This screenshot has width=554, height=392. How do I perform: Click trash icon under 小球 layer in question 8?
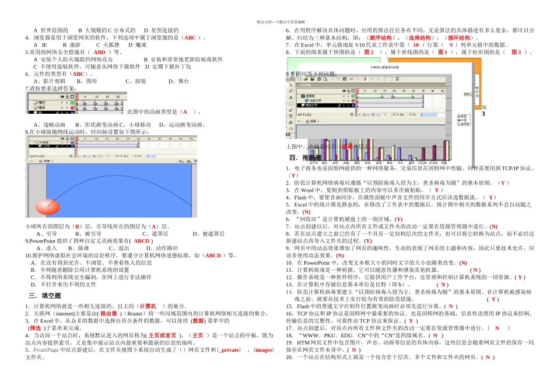[x=71, y=156]
